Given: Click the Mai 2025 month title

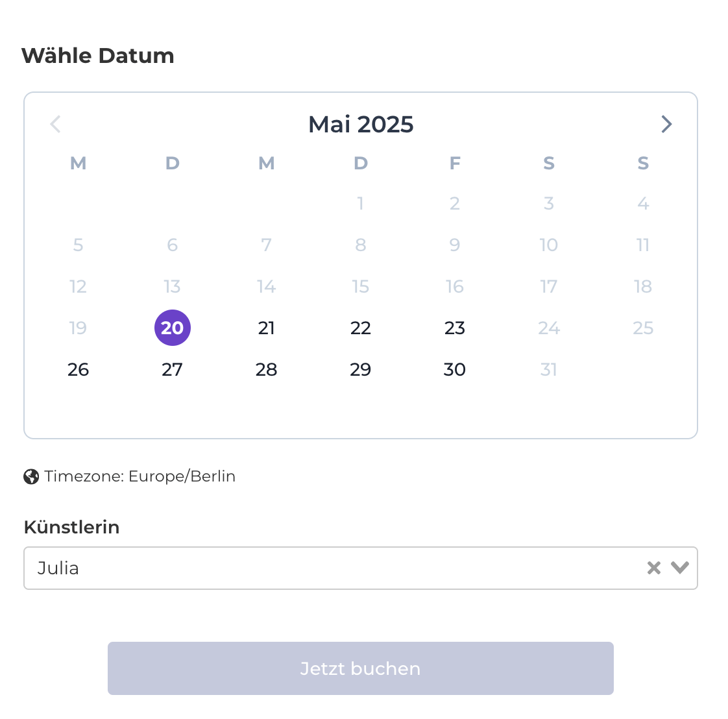Looking at the screenshot, I should (361, 124).
